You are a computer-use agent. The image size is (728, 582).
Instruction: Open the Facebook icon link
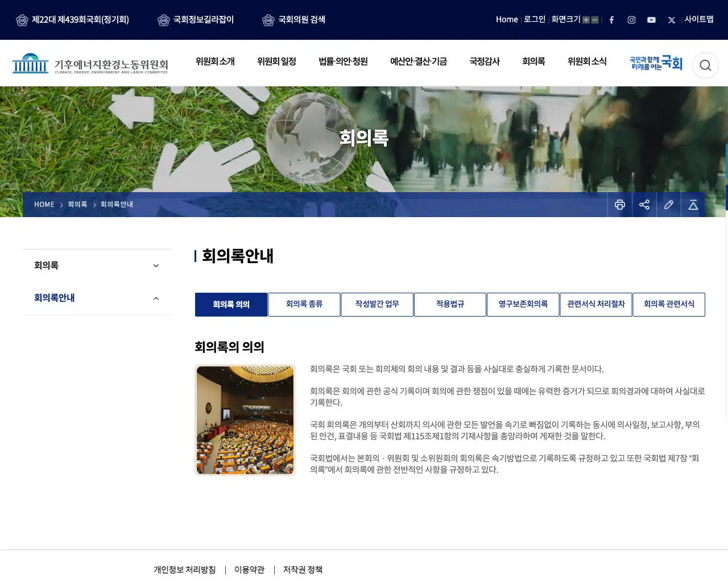coord(611,20)
